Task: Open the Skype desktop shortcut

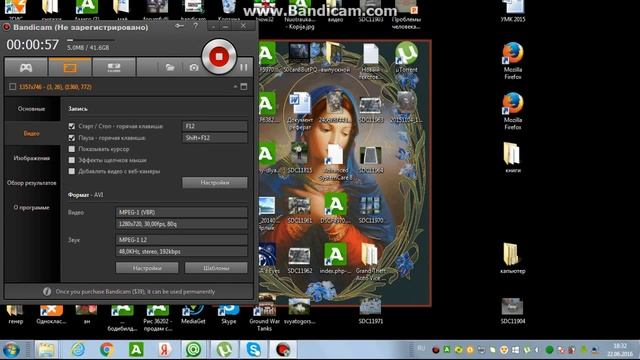Action: coord(229,314)
